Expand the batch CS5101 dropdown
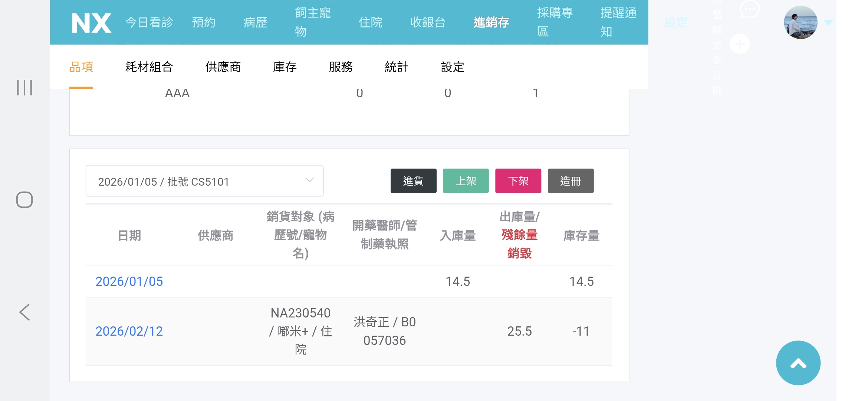The width and height of the screenshot is (868, 401). coord(204,181)
